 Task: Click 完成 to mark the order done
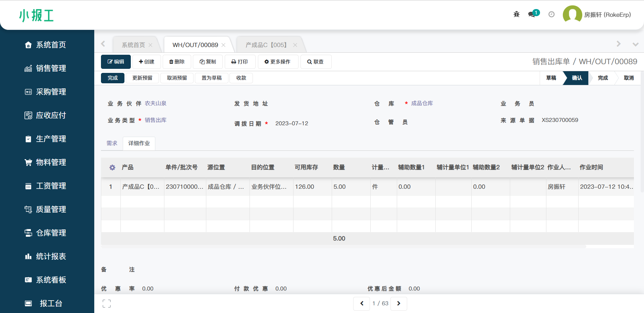(112, 78)
